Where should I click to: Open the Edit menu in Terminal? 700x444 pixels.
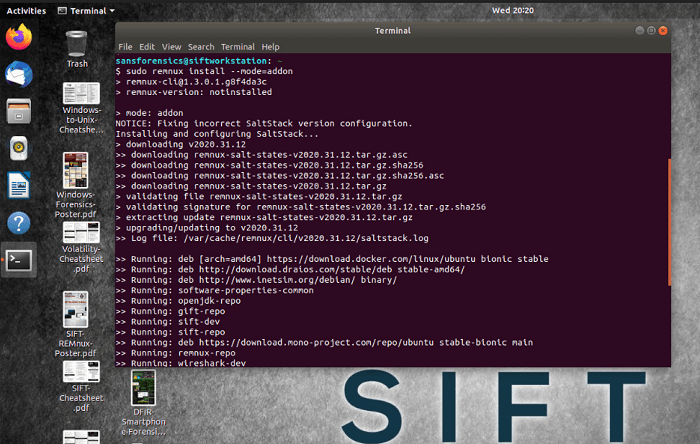147,47
